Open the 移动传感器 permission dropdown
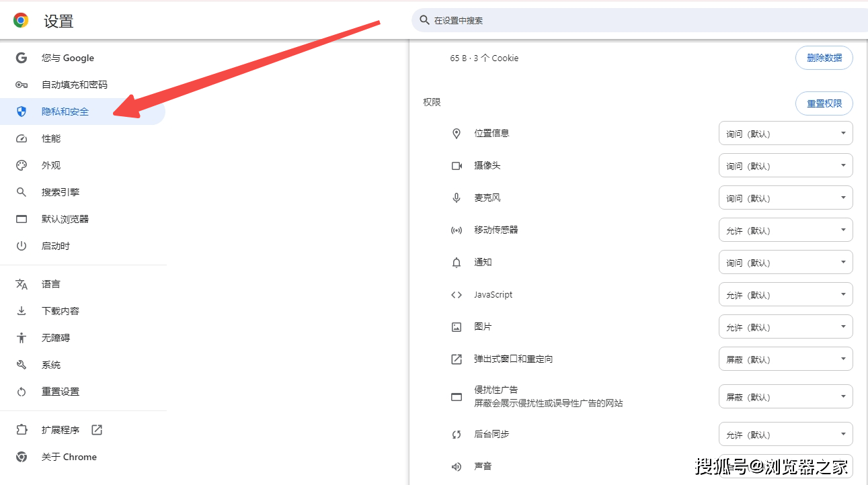Image resolution: width=868 pixels, height=485 pixels. click(786, 230)
